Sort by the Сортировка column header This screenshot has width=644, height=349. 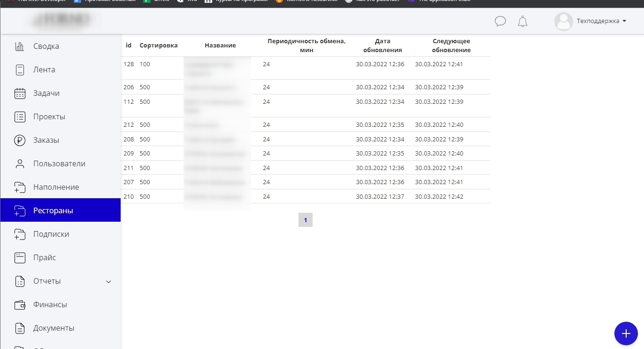(x=159, y=46)
